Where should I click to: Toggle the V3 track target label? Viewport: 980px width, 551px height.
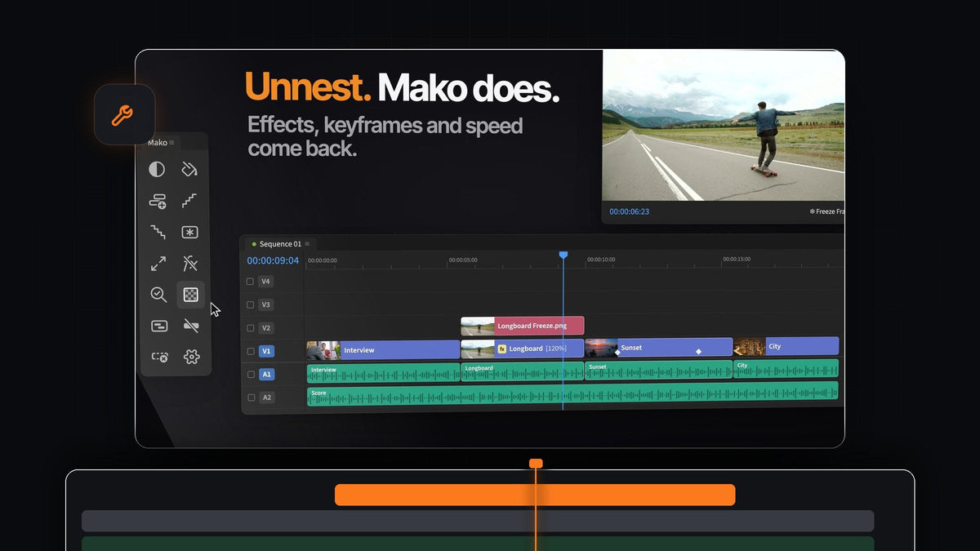click(265, 304)
